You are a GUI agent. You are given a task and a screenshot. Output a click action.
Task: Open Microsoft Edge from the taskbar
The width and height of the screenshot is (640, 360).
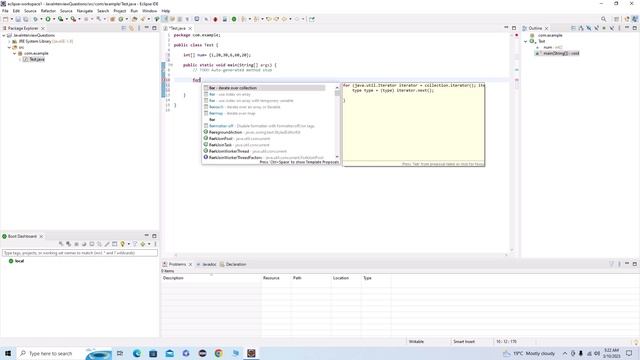coord(137,353)
